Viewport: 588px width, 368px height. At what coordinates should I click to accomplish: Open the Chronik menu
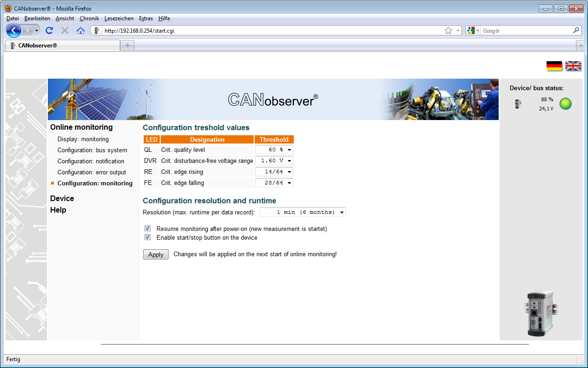coord(89,18)
